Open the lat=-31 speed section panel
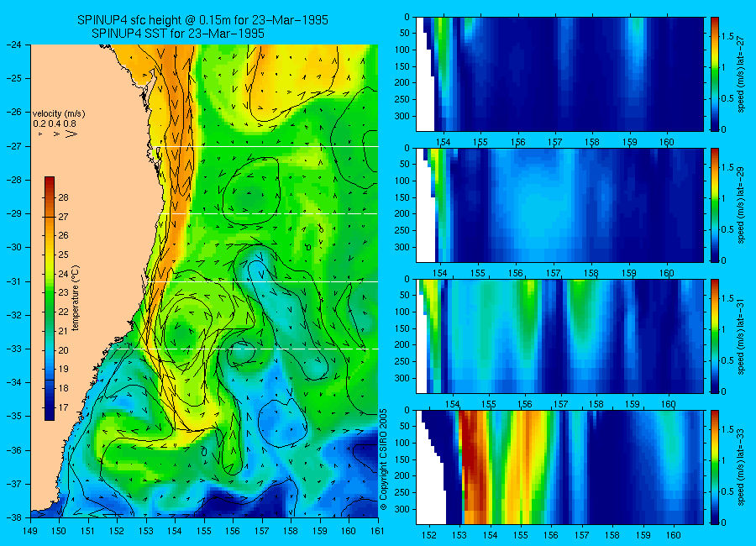Viewport: 756px width, 546px height. pyautogui.click(x=559, y=336)
